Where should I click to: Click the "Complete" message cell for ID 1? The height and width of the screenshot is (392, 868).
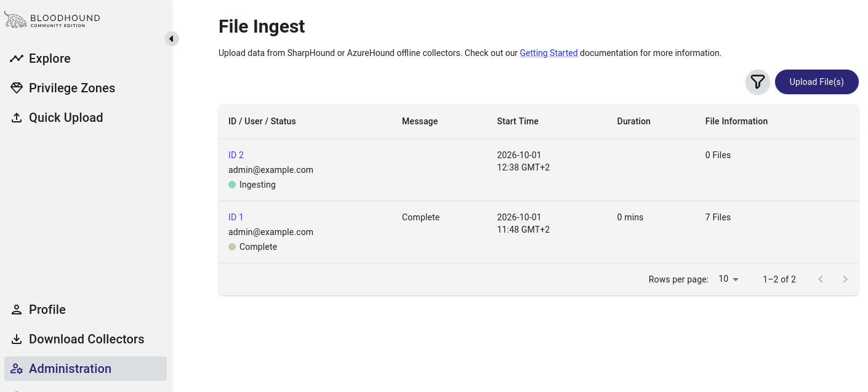point(421,217)
